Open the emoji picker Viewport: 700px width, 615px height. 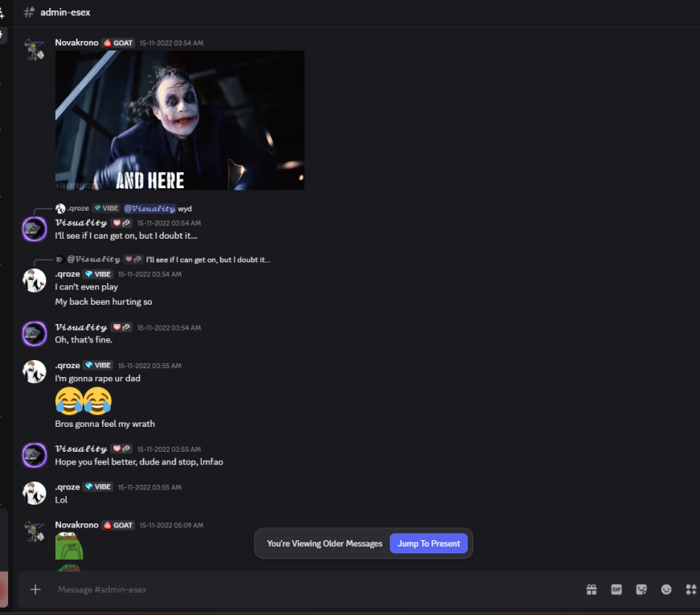[x=666, y=589]
